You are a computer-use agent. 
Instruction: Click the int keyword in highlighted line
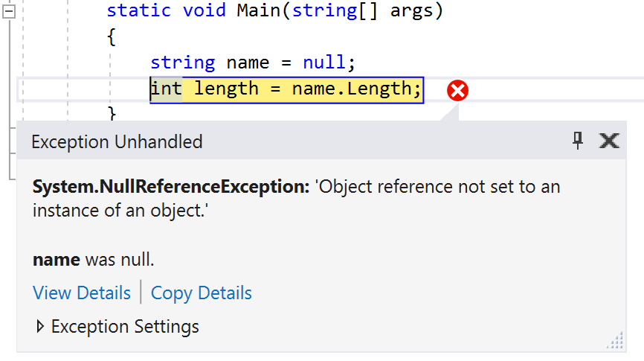167,89
